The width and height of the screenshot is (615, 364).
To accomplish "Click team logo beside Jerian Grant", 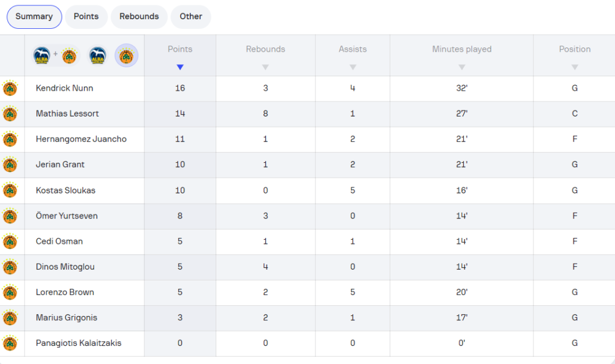I will 10,165.
